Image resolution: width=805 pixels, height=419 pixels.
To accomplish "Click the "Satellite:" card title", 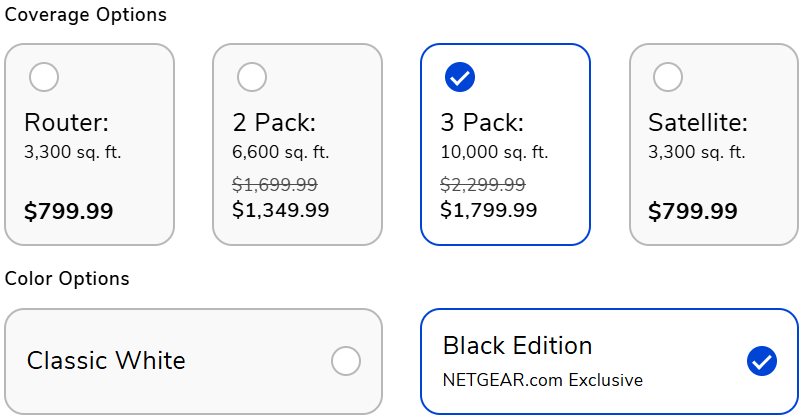I will pos(698,123).
